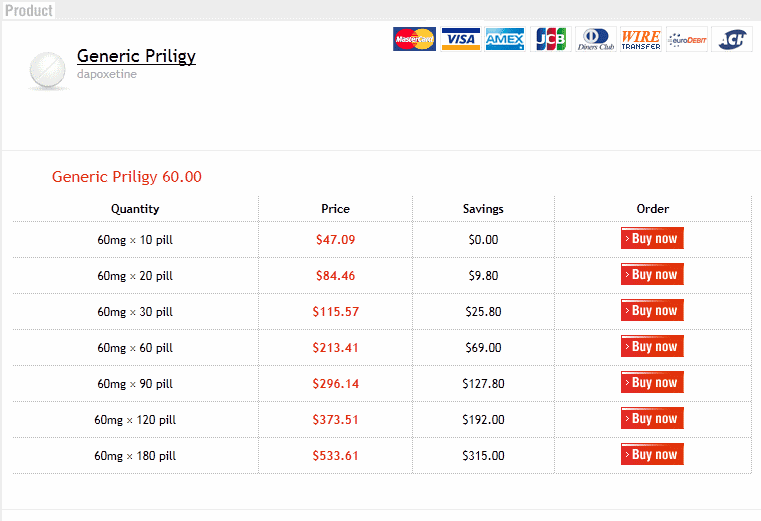This screenshot has width=761, height=521.
Task: Select the Product tab label
Action: [29, 10]
